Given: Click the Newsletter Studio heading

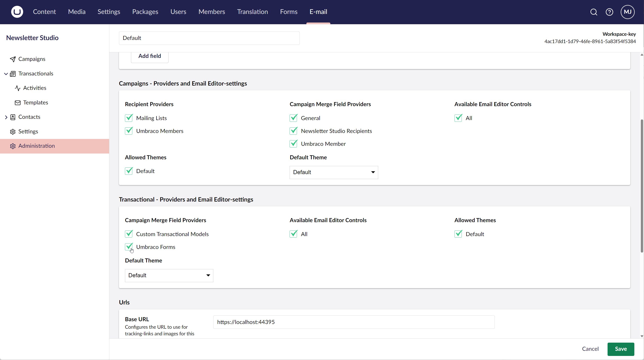Looking at the screenshot, I should pos(32,38).
